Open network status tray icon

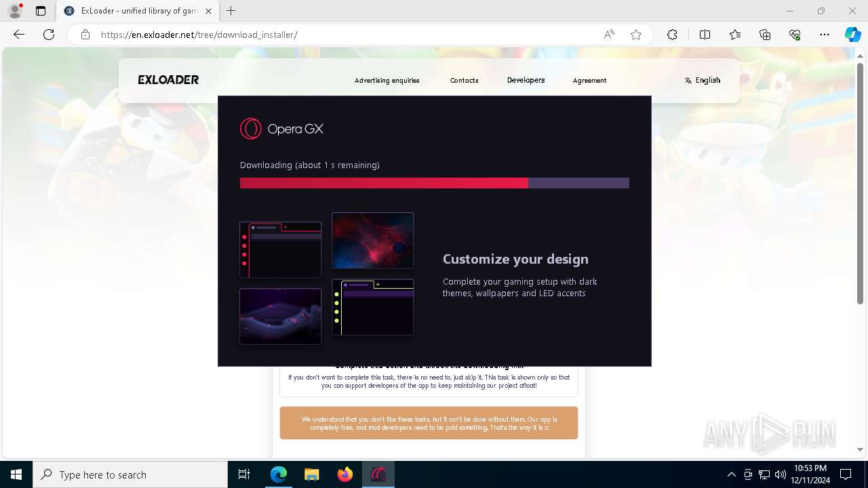click(x=764, y=474)
